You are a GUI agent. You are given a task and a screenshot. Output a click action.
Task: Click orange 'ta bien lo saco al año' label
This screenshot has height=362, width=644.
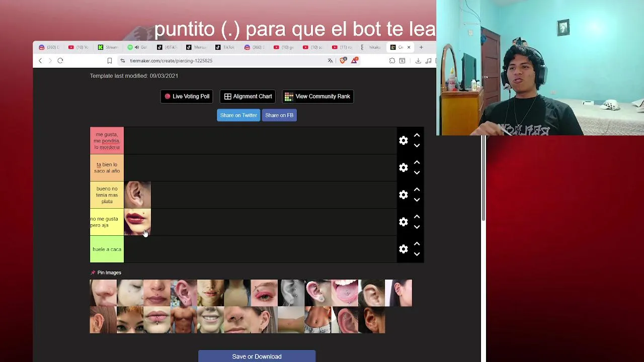(x=107, y=168)
